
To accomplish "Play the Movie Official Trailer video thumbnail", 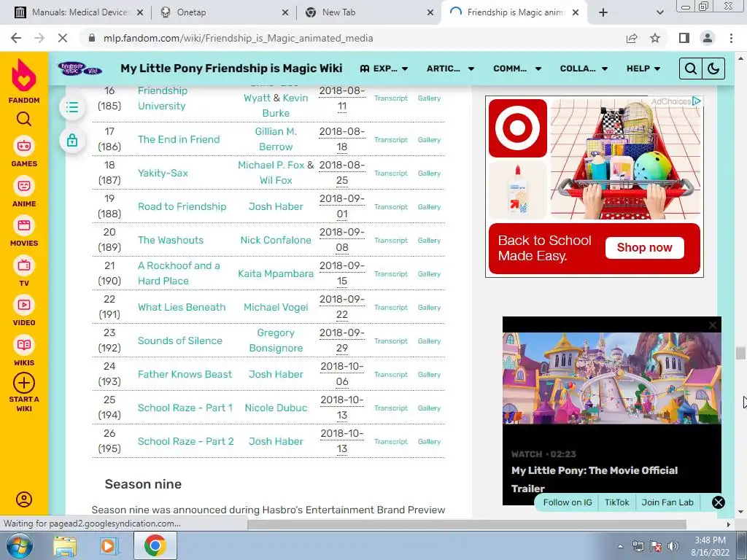I will (612, 378).
